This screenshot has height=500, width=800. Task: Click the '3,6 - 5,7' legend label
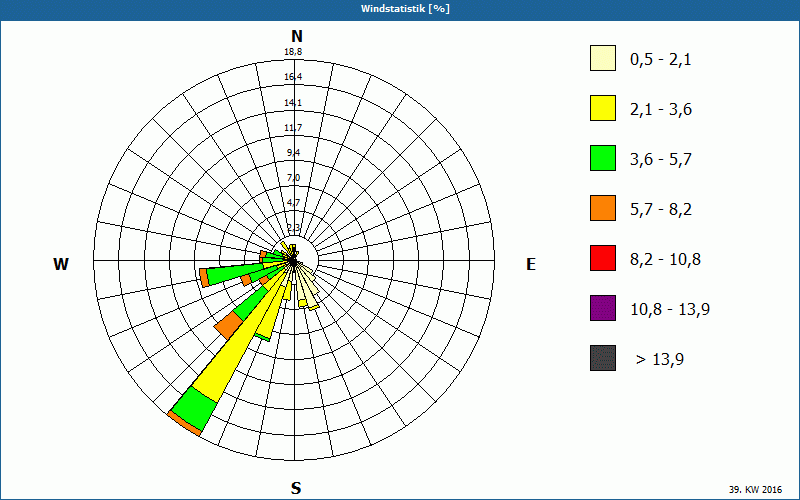coord(661,160)
